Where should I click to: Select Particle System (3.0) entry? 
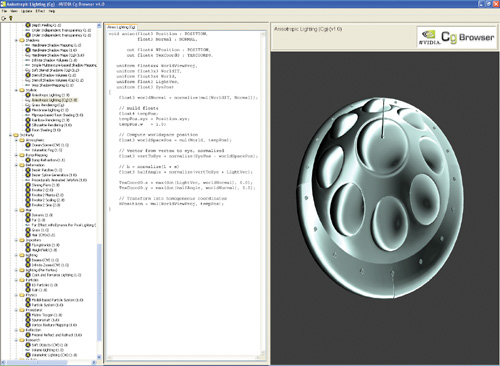[47, 305]
